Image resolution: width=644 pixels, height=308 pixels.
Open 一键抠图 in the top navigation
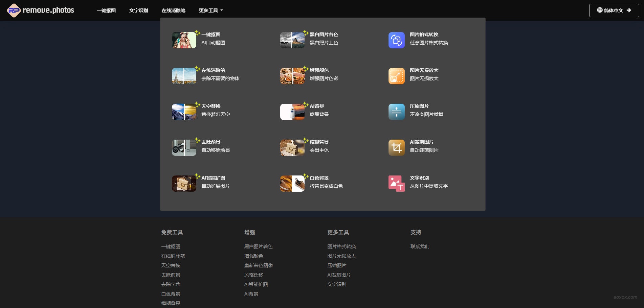coord(106,10)
